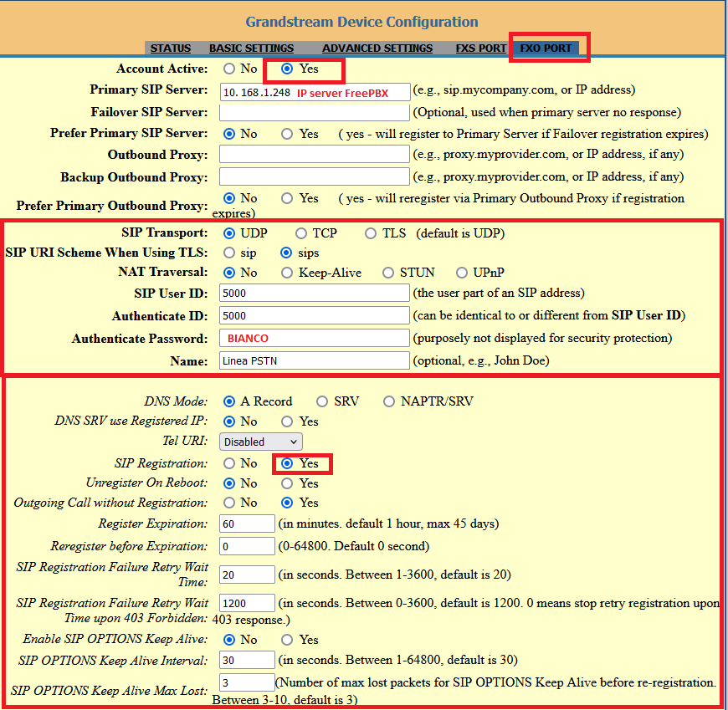728x710 pixels.
Task: Focus the Outbound Proxy input
Action: pos(315,154)
